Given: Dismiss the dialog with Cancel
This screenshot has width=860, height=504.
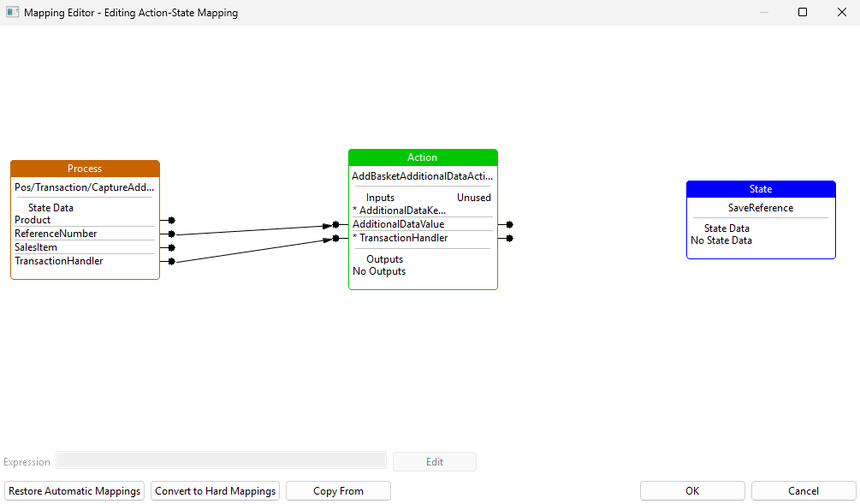Looking at the screenshot, I should pyautogui.click(x=803, y=490).
